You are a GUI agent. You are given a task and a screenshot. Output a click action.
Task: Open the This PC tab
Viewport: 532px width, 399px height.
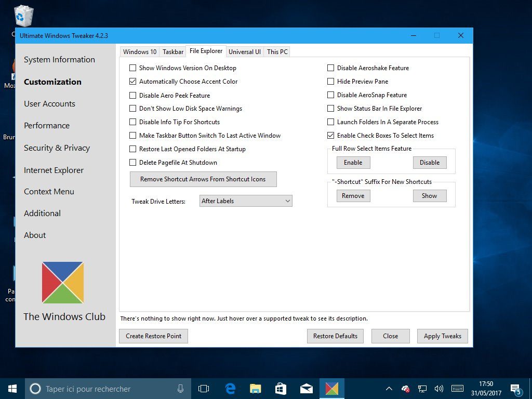pos(277,51)
